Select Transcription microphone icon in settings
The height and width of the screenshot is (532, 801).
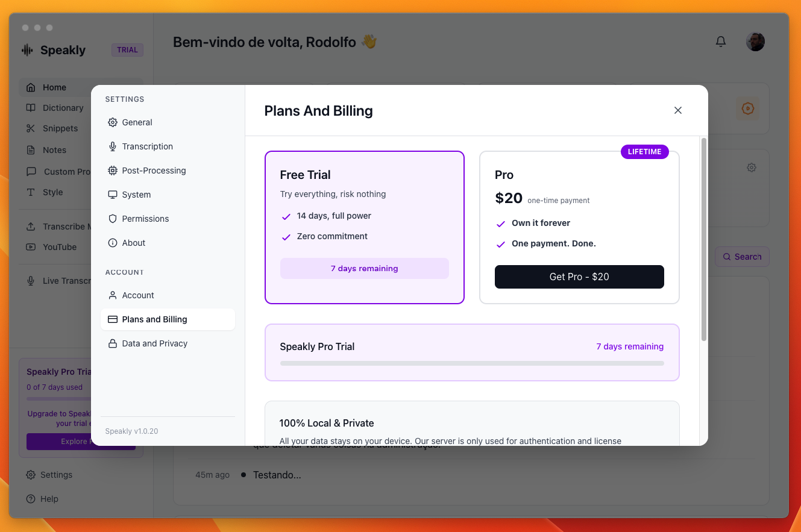[x=113, y=146]
